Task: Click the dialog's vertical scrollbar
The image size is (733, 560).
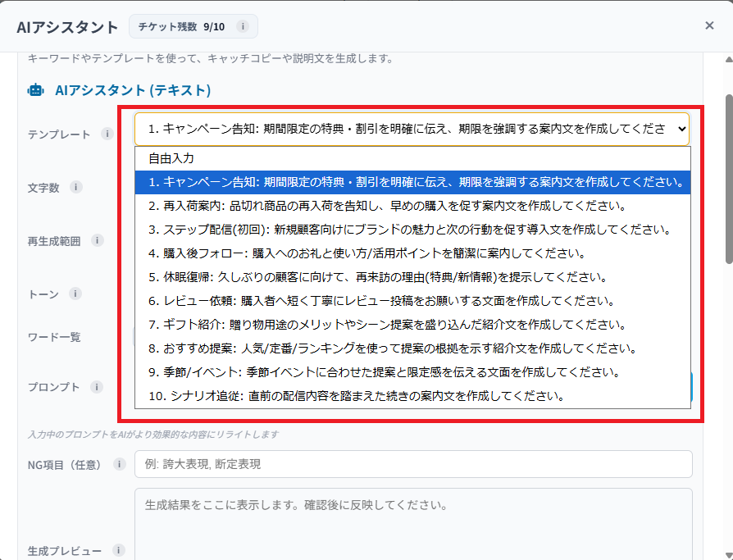Action: pos(728,180)
